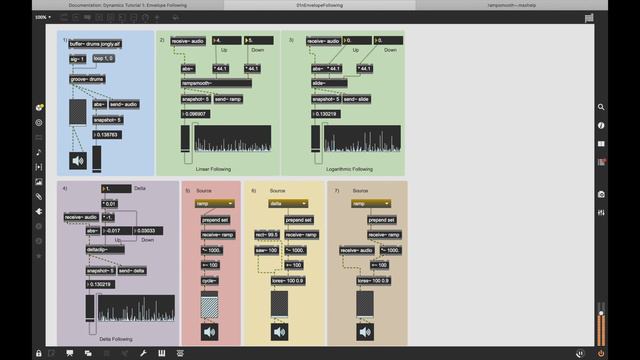Click the Delta number box showing 1.
This screenshot has width=640, height=360.
[x=116, y=189]
